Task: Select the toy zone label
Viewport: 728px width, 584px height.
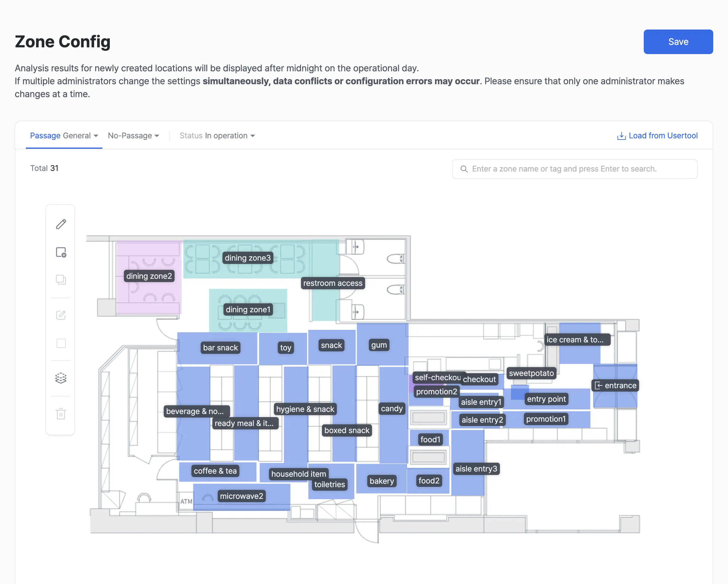Action: [285, 348]
